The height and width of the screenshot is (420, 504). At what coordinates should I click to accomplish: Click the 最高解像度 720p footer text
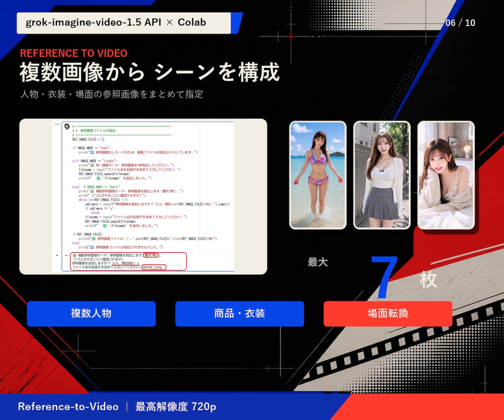176,406
